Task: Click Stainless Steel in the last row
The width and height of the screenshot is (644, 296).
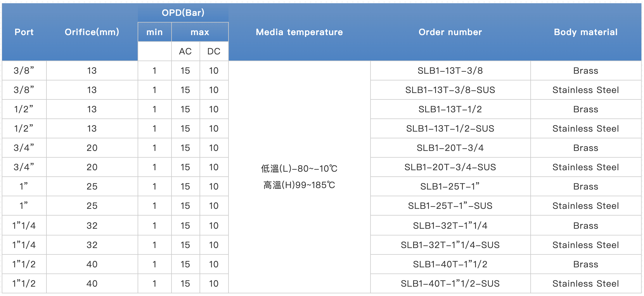Action: (x=586, y=284)
